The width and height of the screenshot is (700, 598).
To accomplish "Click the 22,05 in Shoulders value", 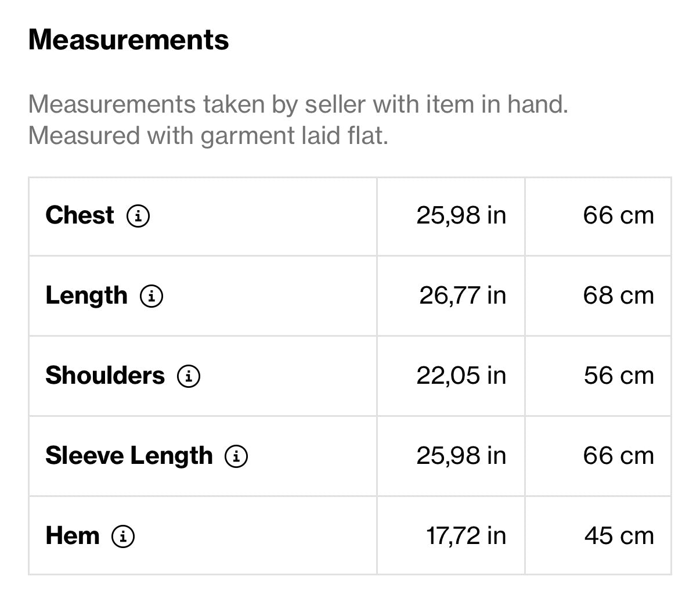I will coord(461,376).
